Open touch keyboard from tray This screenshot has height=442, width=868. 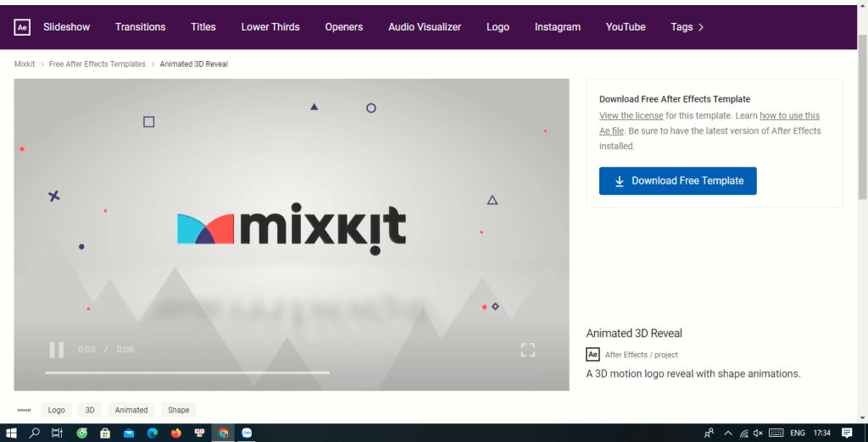click(x=776, y=434)
